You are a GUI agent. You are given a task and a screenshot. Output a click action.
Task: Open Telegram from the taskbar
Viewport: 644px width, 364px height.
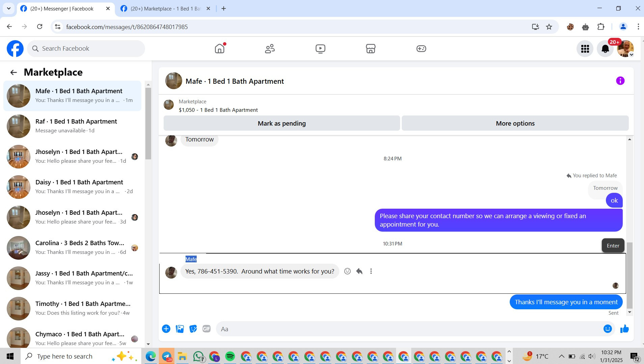coord(167,356)
